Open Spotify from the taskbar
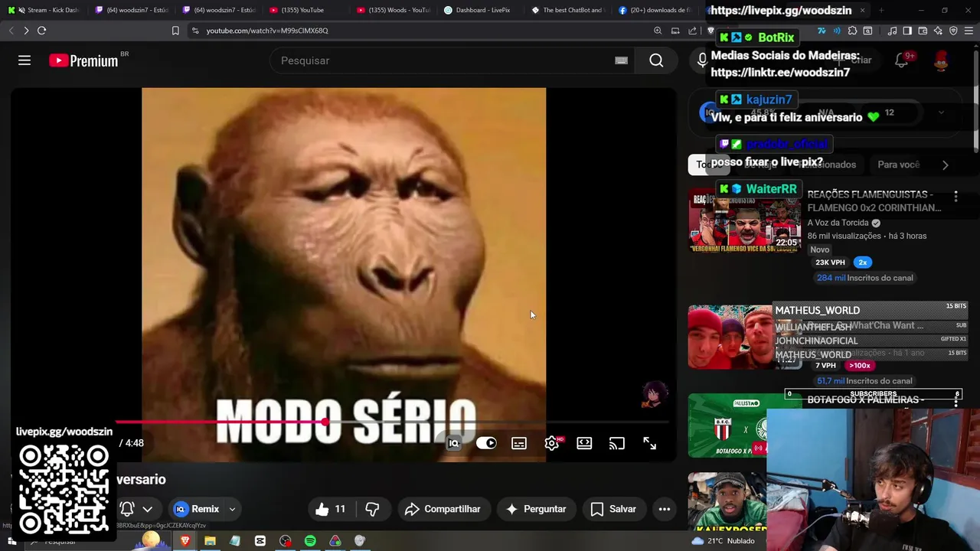The height and width of the screenshot is (551, 980). (x=310, y=541)
